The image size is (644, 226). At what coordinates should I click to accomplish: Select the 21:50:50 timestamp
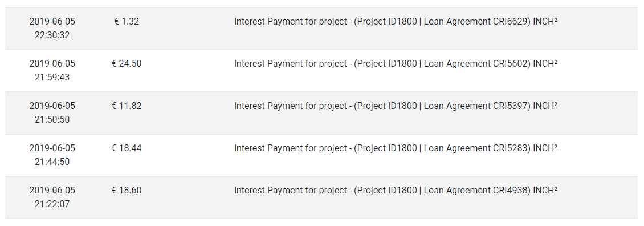[x=52, y=120]
